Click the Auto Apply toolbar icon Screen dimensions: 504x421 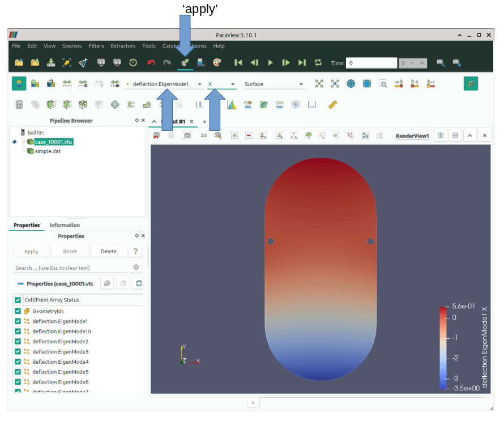pos(185,62)
